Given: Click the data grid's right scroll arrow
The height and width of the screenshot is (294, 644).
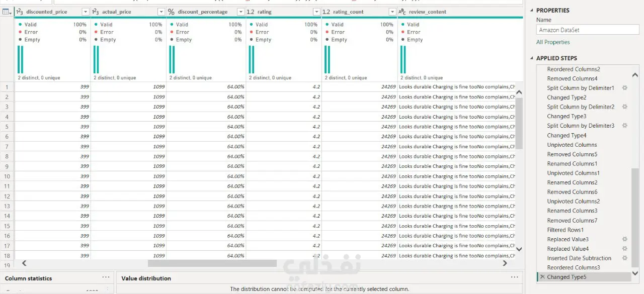Looking at the screenshot, I should tap(505, 263).
